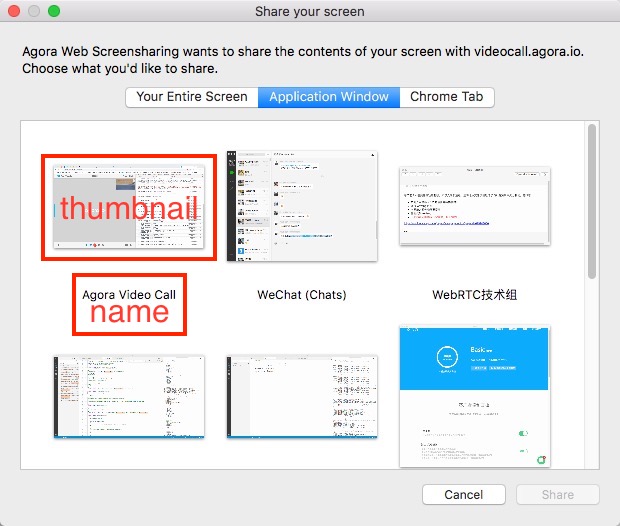Click the WebRTC技术组 label
620x526 pixels.
pyautogui.click(x=474, y=295)
